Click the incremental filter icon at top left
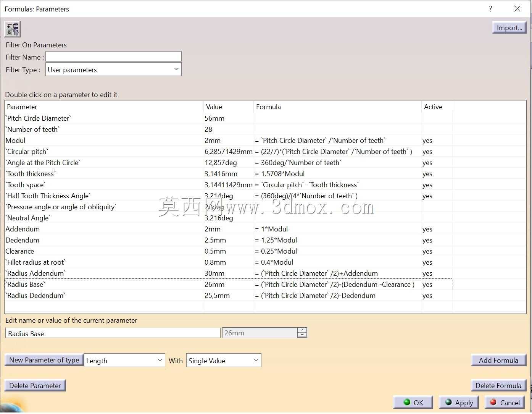 tap(12, 29)
